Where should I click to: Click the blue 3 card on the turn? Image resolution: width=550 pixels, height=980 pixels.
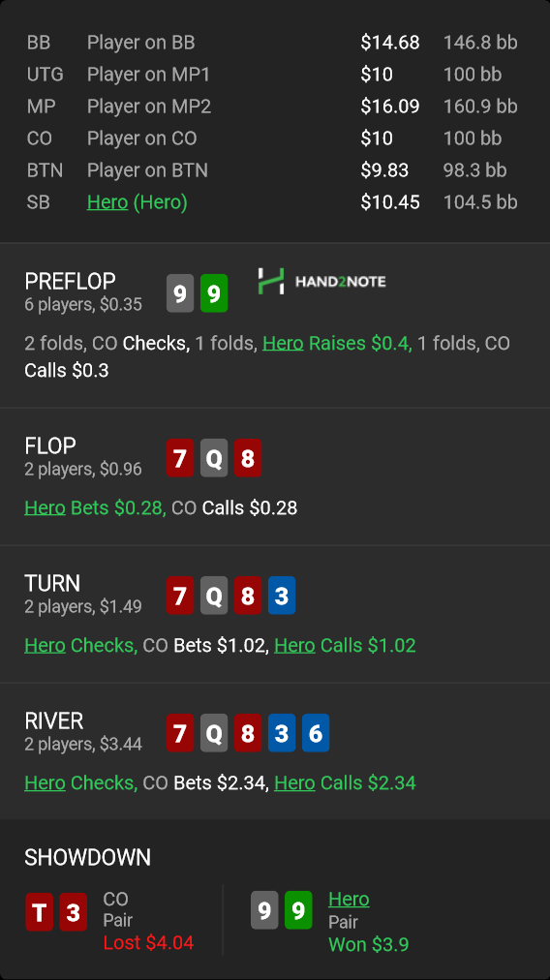(x=281, y=596)
